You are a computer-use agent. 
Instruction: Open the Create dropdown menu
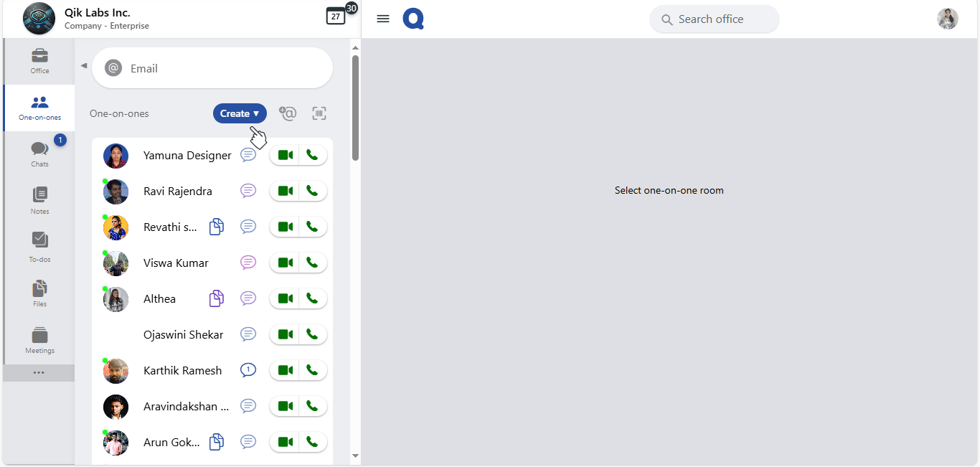point(240,113)
